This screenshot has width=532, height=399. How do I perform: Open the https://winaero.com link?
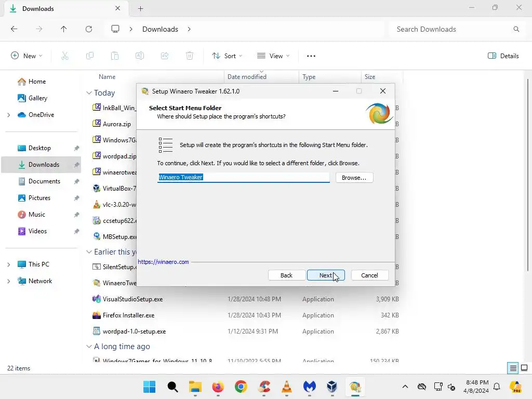163,262
